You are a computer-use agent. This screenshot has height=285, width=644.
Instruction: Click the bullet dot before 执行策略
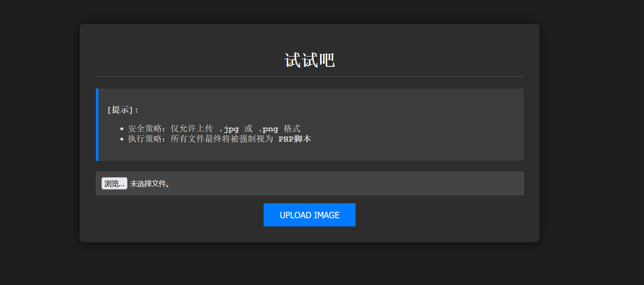pyautogui.click(x=122, y=139)
